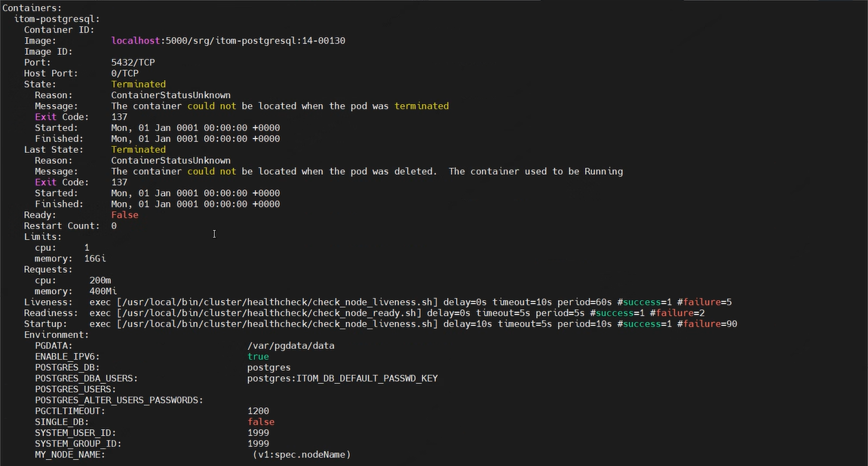Click the SINGLE_DB value 'false'
Viewport: 868px width, 466px height.
coord(261,422)
